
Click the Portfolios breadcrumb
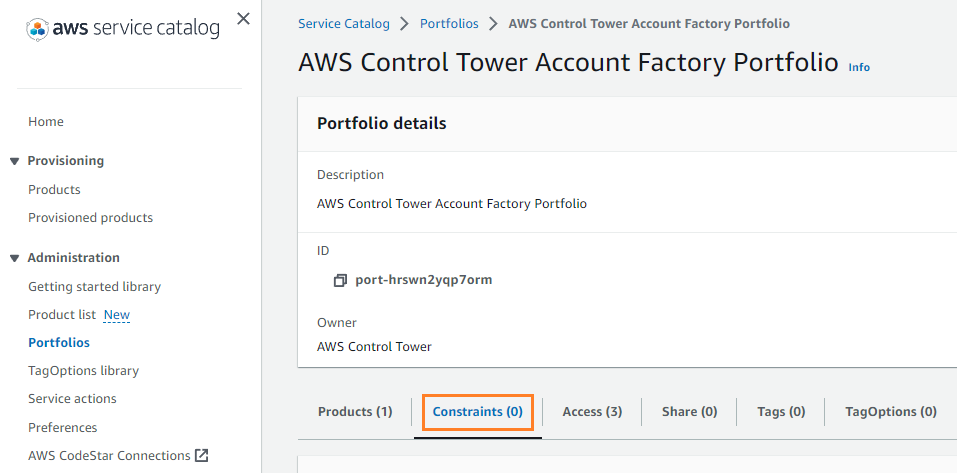449,24
